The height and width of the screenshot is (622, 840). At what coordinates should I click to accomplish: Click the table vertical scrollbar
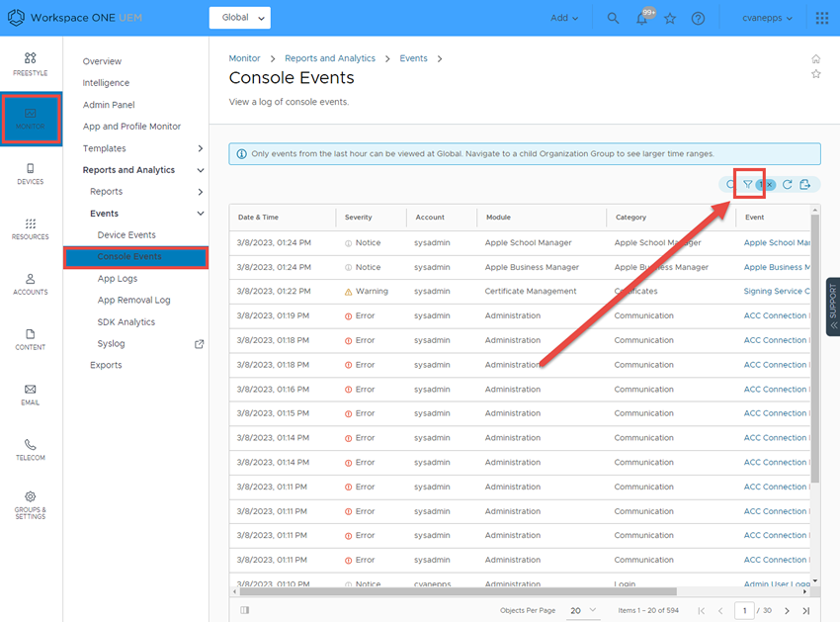coord(815,348)
